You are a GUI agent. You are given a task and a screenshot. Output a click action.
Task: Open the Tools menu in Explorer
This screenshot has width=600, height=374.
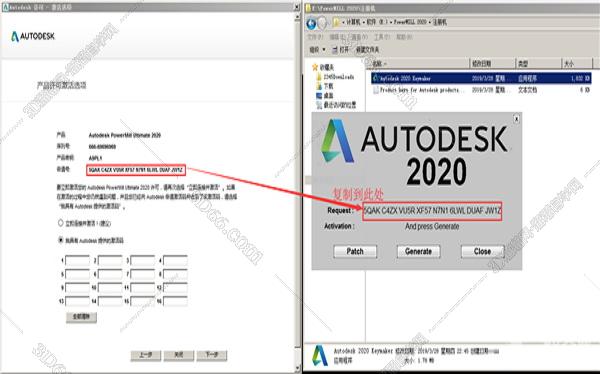pyautogui.click(x=382, y=37)
